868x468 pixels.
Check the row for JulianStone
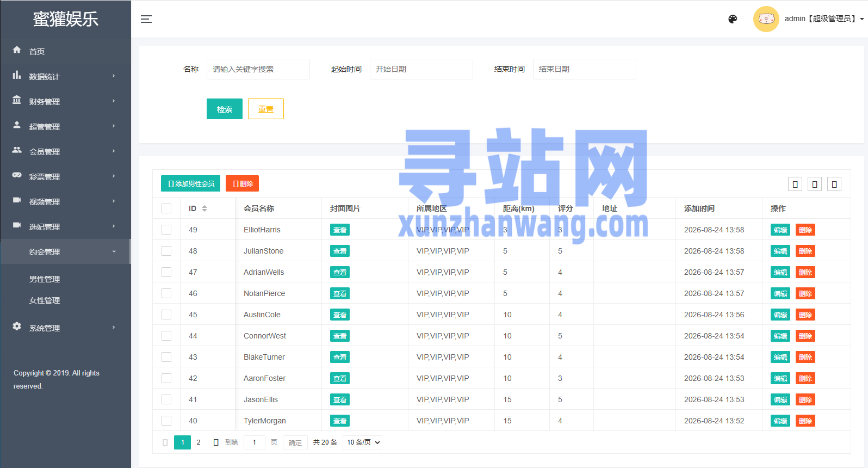166,251
